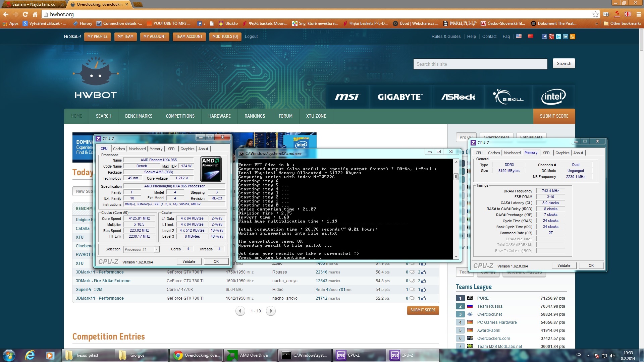Open the HWBOT RSS feed icon

(572, 37)
